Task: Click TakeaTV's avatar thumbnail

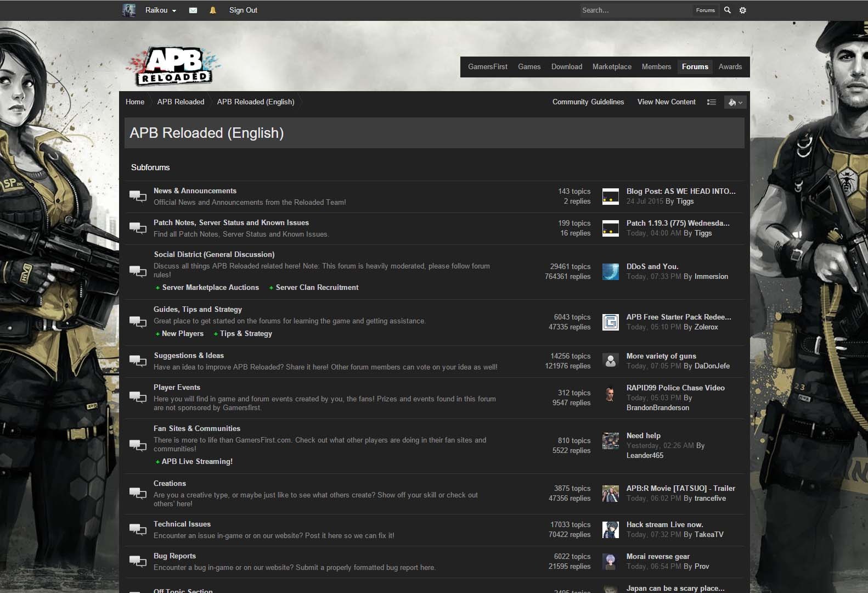Action: pyautogui.click(x=611, y=529)
